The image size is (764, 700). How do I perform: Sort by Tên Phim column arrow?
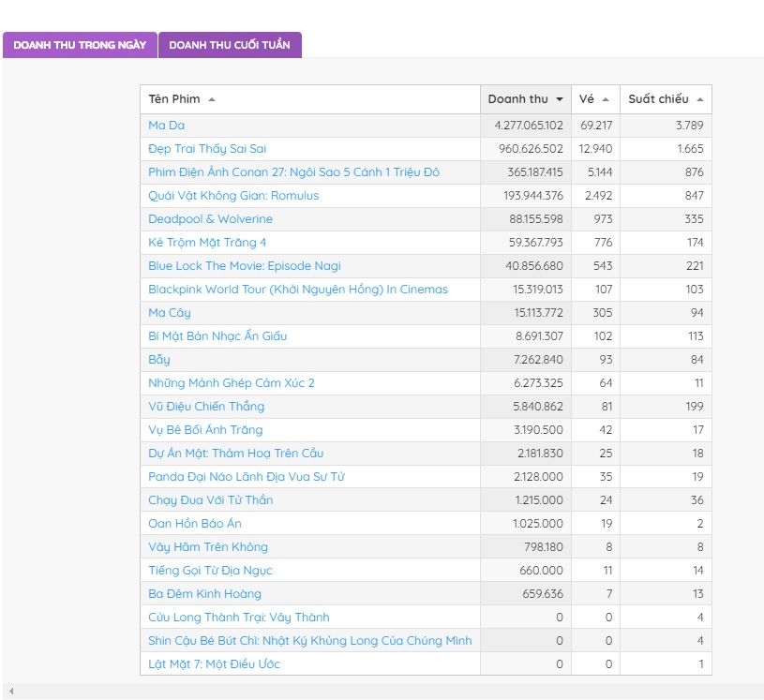tap(212, 99)
